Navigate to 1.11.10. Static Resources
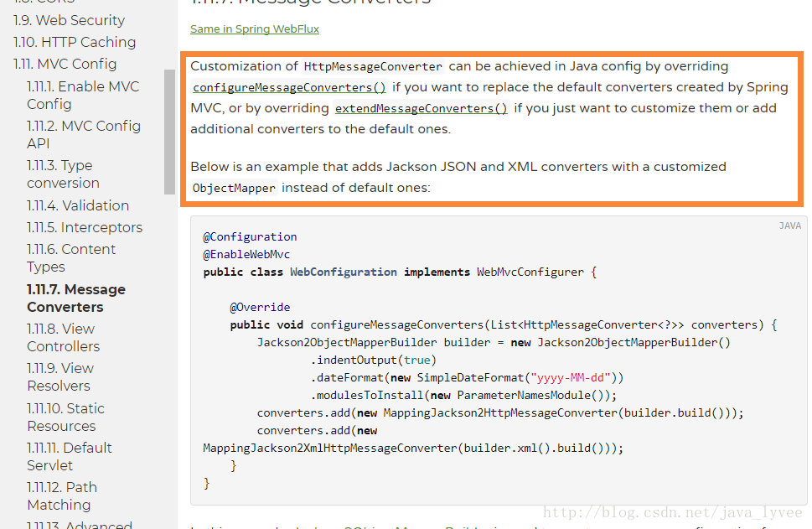The image size is (812, 529). (65, 417)
